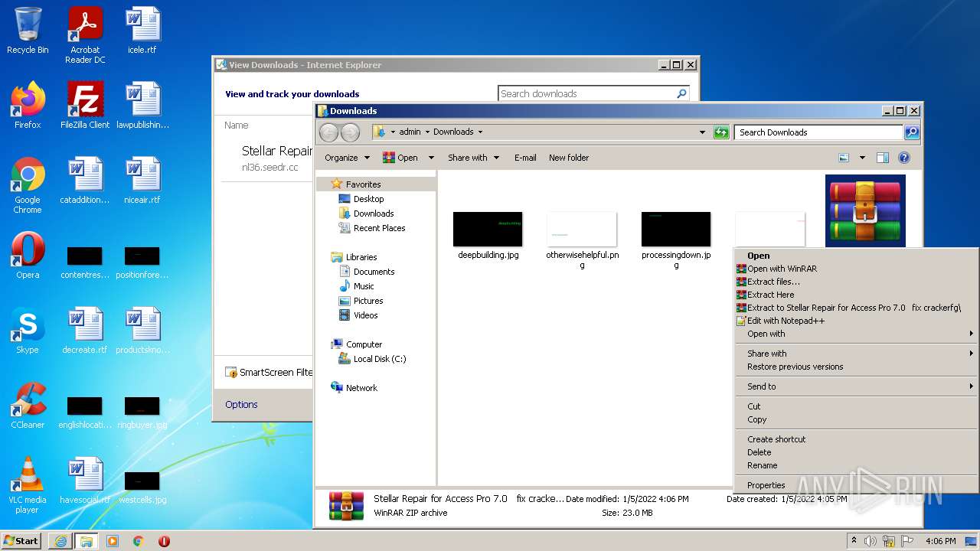Select Extract Here menu entry
The width and height of the screenshot is (980, 551).
click(x=856, y=295)
